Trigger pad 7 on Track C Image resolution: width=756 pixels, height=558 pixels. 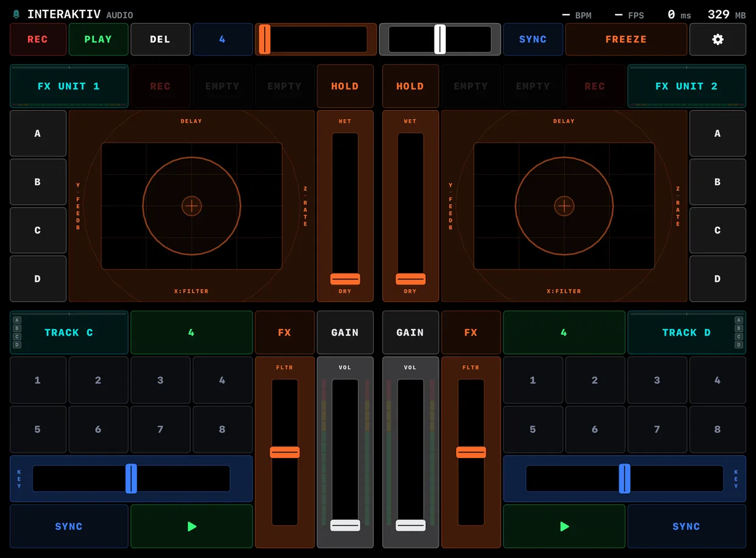tap(160, 429)
